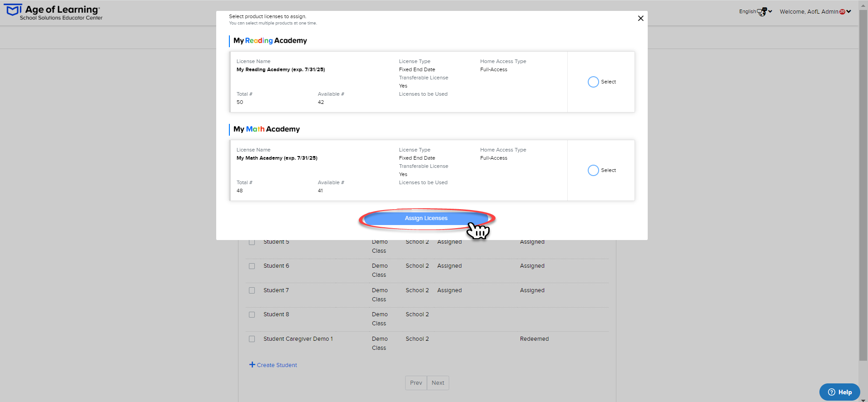The height and width of the screenshot is (402, 868).
Task: Check the Student 6 checkbox
Action: (252, 266)
